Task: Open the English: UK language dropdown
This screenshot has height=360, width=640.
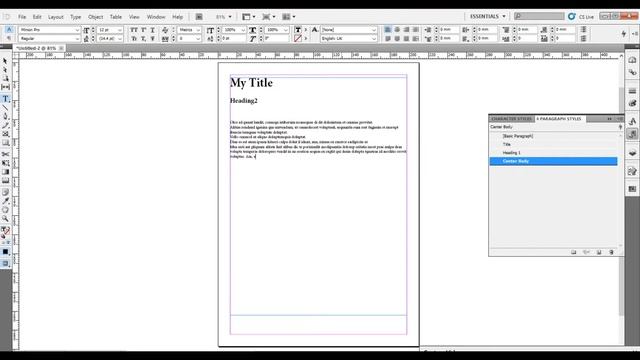Action: pos(373,38)
